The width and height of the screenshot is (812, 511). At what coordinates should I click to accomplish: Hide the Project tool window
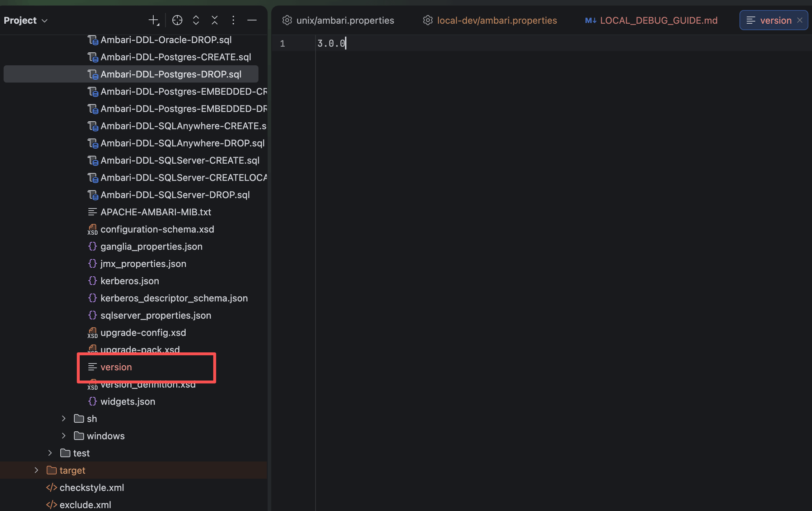click(252, 20)
